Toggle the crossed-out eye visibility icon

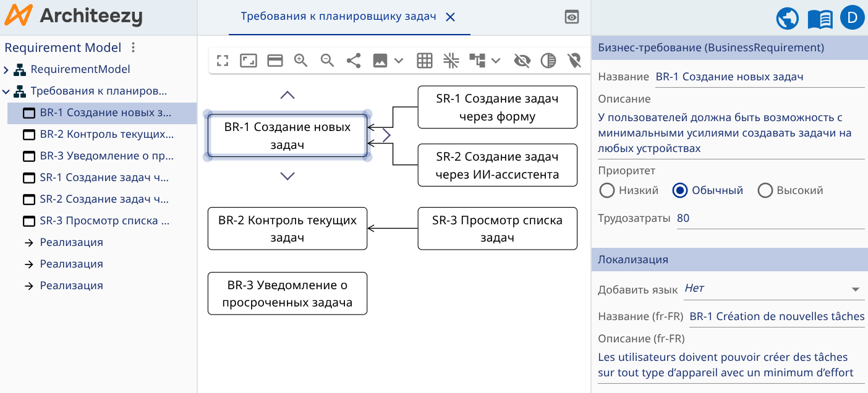(x=522, y=61)
